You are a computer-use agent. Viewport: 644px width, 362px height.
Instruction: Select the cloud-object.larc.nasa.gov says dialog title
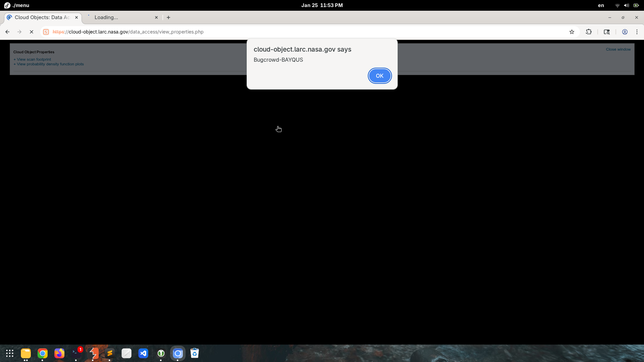(x=302, y=49)
